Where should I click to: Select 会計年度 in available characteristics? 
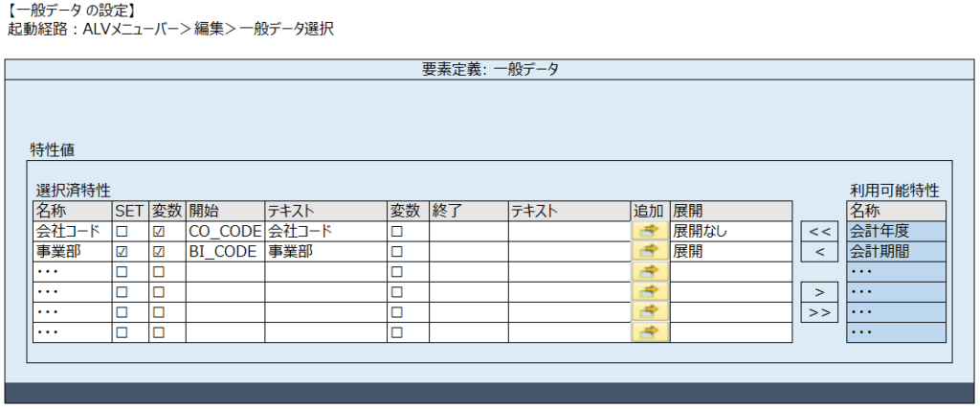[x=896, y=231]
